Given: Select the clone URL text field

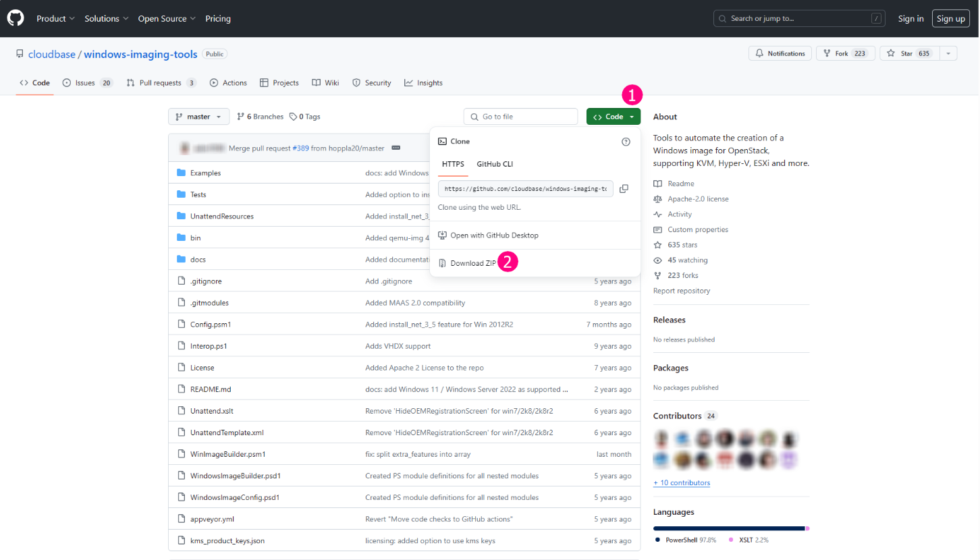Looking at the screenshot, I should 526,189.
